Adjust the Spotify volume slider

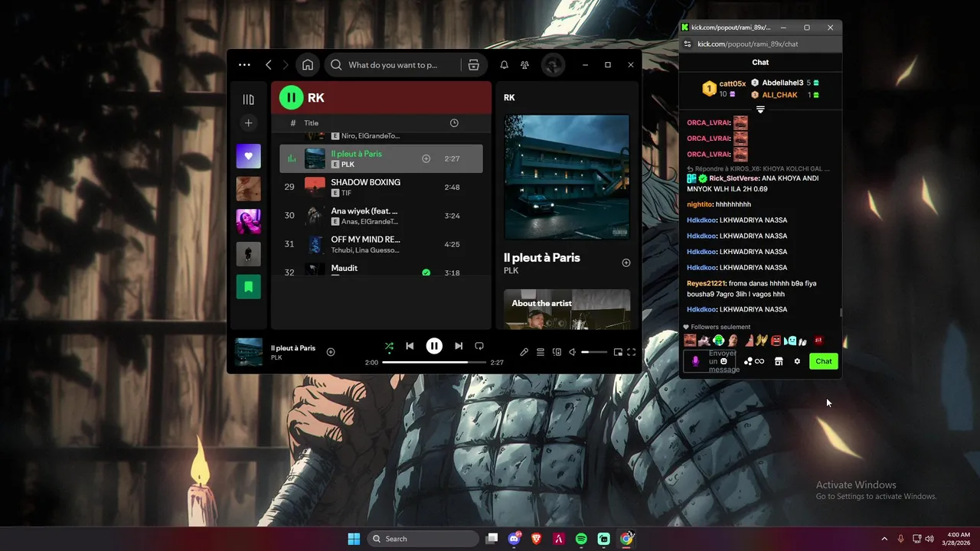coord(595,352)
